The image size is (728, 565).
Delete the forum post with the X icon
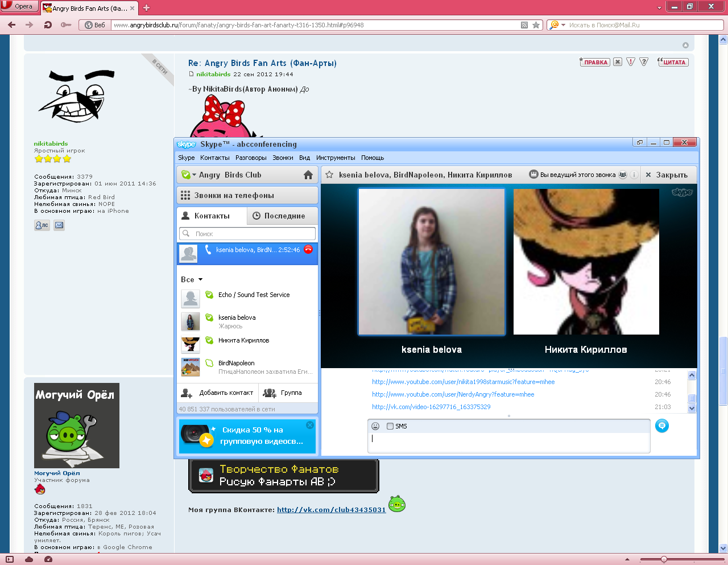[x=618, y=62]
